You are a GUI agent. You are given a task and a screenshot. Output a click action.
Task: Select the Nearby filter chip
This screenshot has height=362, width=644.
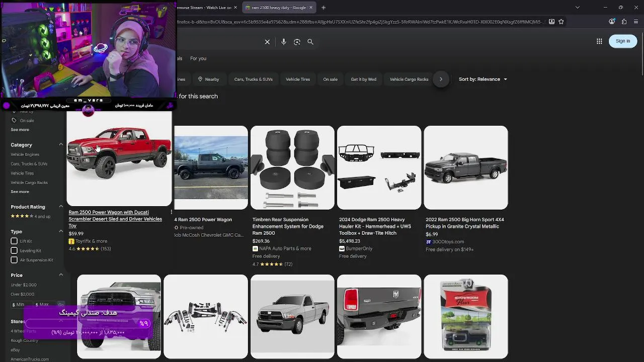pyautogui.click(x=208, y=79)
